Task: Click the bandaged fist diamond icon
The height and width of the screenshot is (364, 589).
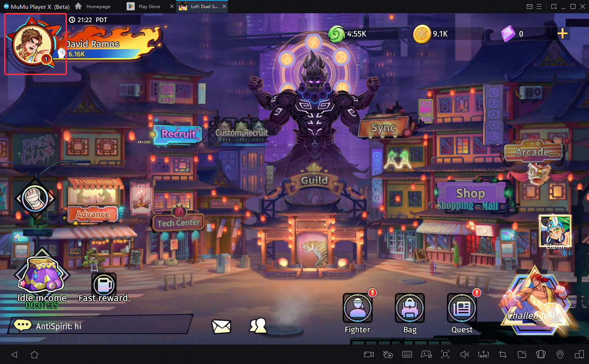Action: 35,198
